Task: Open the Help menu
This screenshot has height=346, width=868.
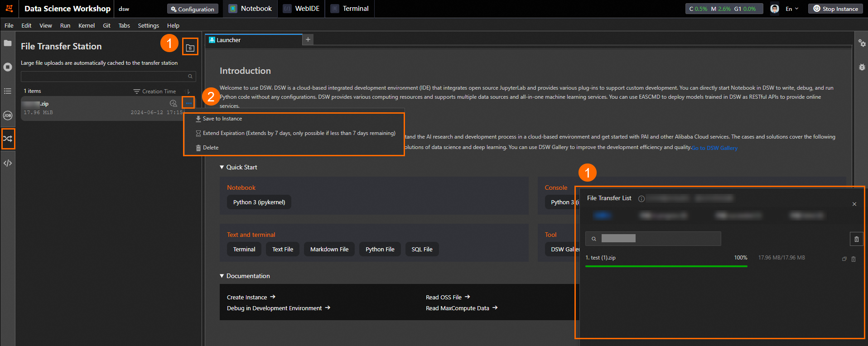Action: 173,25
